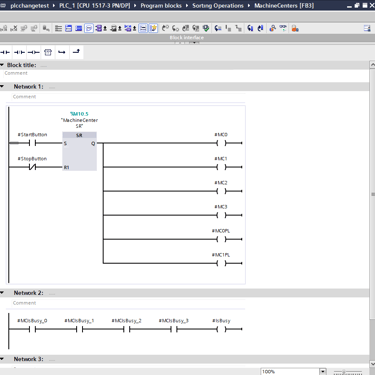The height and width of the screenshot is (375, 375).
Task: Select the #MC0PL output coil
Action: (221, 239)
